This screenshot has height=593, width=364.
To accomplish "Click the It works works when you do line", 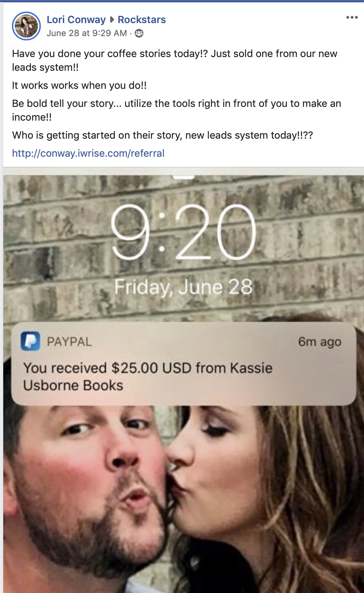I will (79, 85).
